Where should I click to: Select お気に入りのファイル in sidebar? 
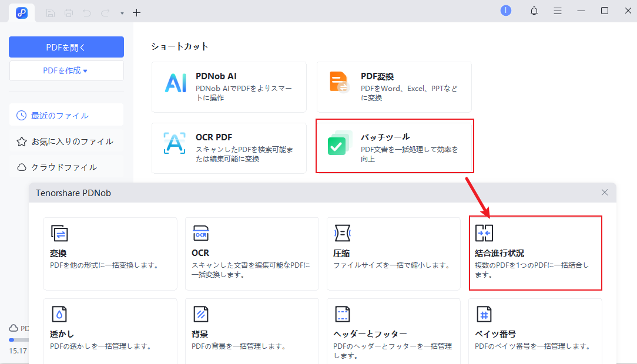point(66,141)
